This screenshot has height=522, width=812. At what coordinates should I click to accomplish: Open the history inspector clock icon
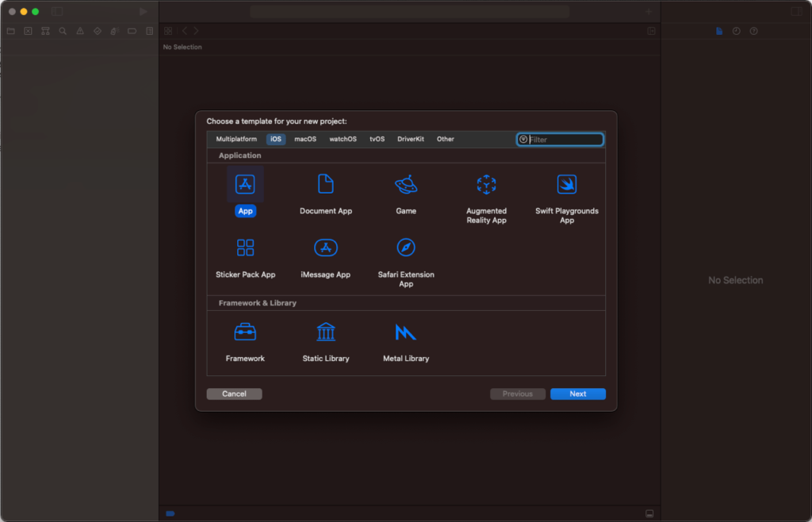coord(737,31)
